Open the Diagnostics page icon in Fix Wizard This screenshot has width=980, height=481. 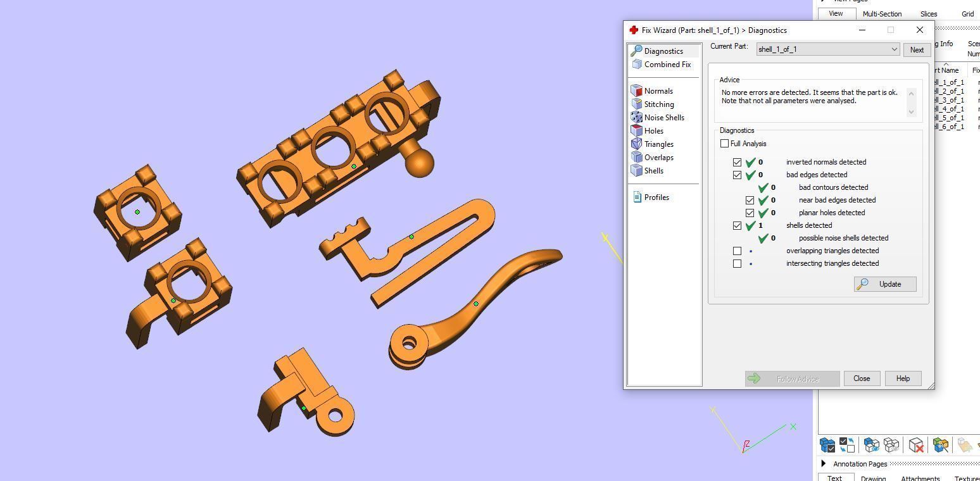click(637, 51)
